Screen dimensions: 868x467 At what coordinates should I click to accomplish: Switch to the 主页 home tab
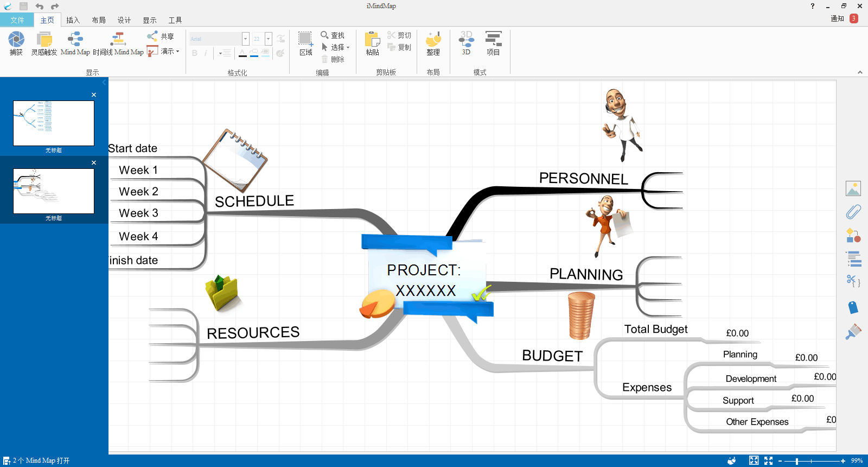tap(47, 20)
